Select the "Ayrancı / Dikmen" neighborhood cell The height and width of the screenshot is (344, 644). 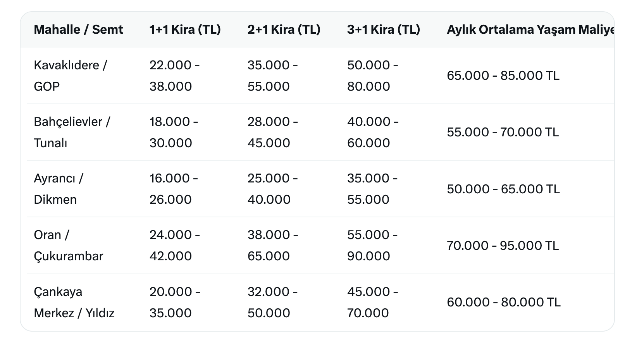point(59,189)
